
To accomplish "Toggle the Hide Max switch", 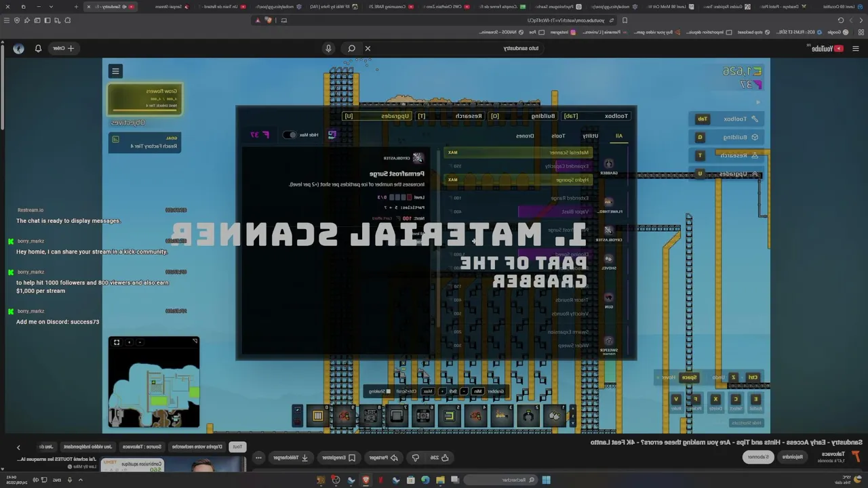I will (x=290, y=135).
